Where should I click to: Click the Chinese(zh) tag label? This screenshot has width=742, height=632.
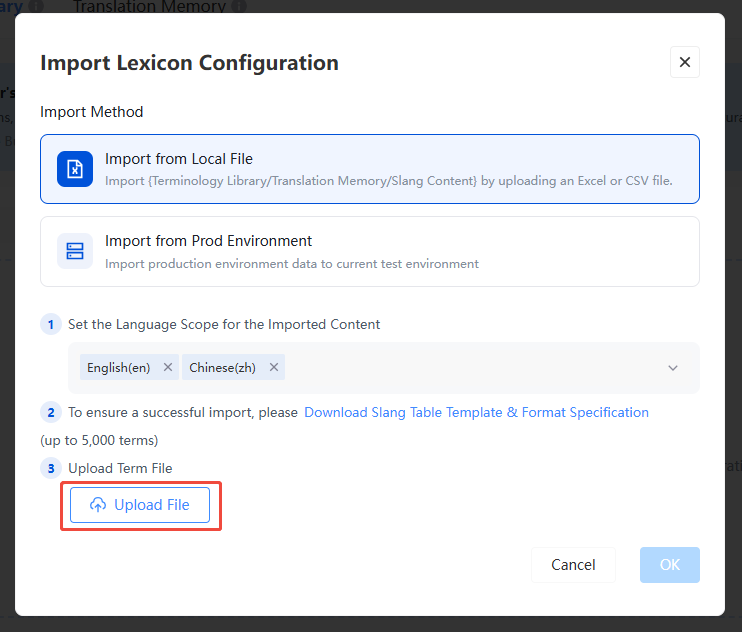pos(222,368)
